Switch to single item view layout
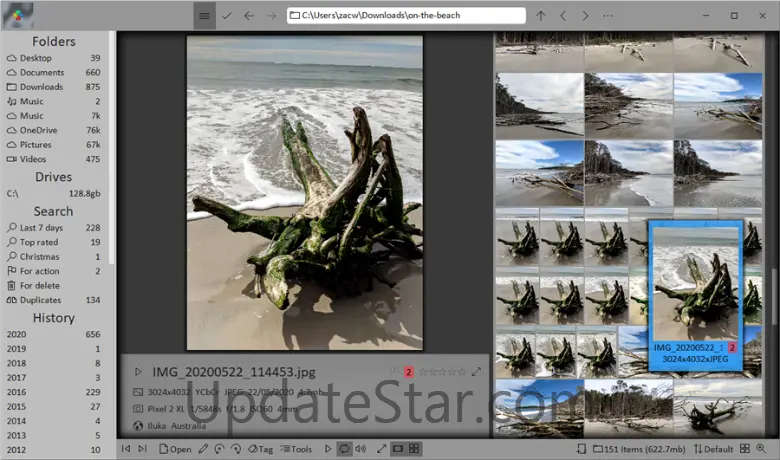 [398, 449]
